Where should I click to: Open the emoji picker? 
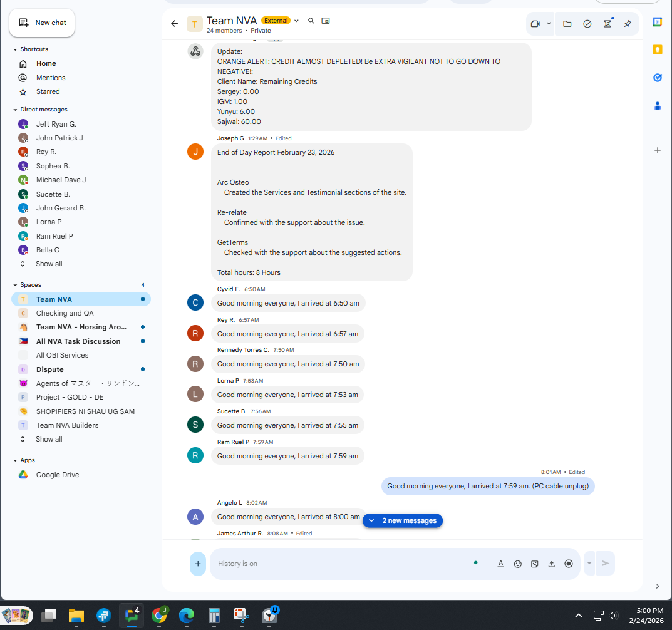518,564
